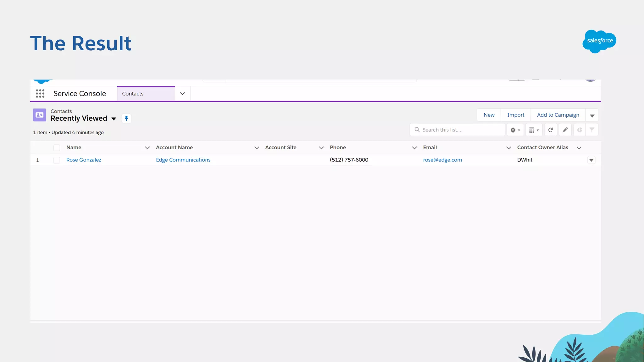
Task: Open the App Launcher dots icon
Action: (x=40, y=94)
